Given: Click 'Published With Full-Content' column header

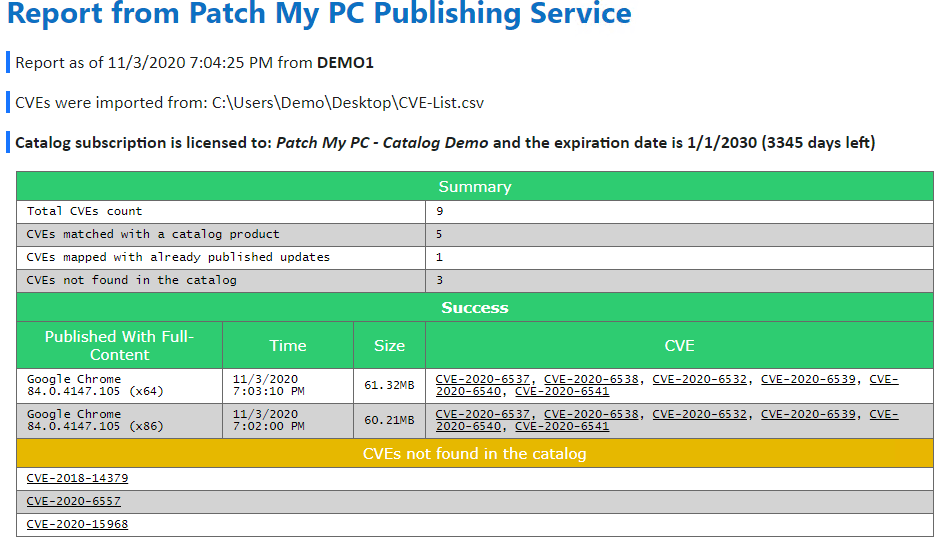Looking at the screenshot, I should tap(120, 345).
